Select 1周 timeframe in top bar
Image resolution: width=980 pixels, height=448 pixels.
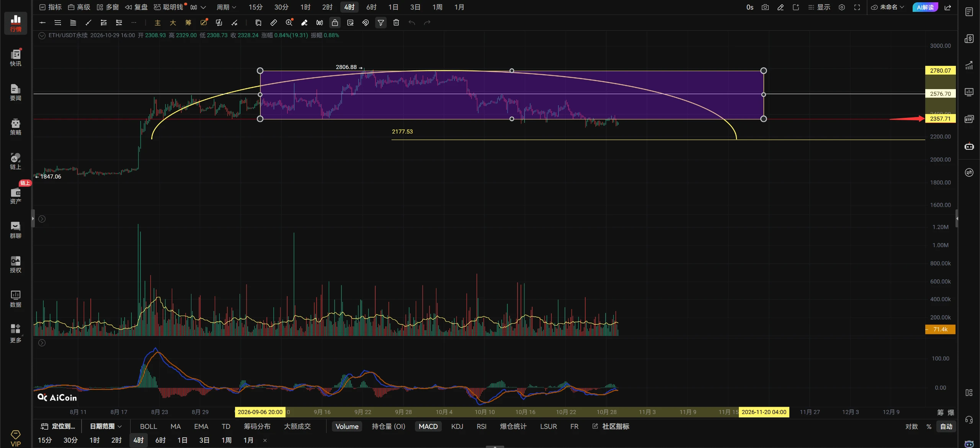437,7
